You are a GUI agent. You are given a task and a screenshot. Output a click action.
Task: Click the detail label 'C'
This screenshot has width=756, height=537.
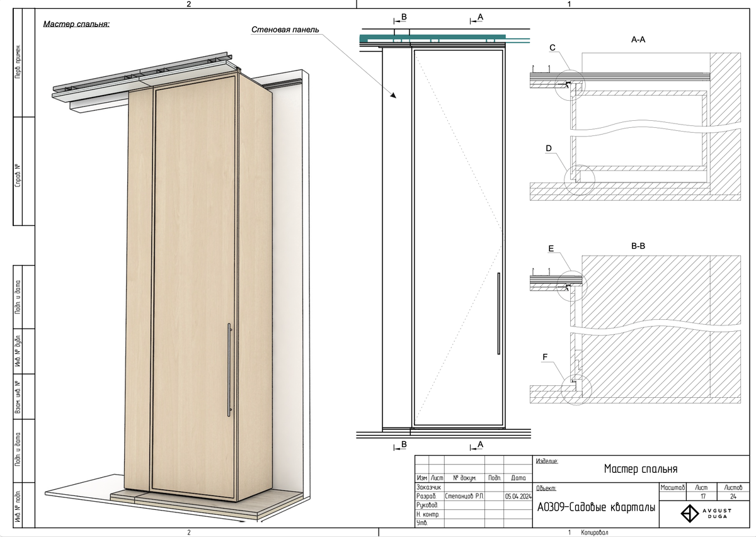pos(553,48)
